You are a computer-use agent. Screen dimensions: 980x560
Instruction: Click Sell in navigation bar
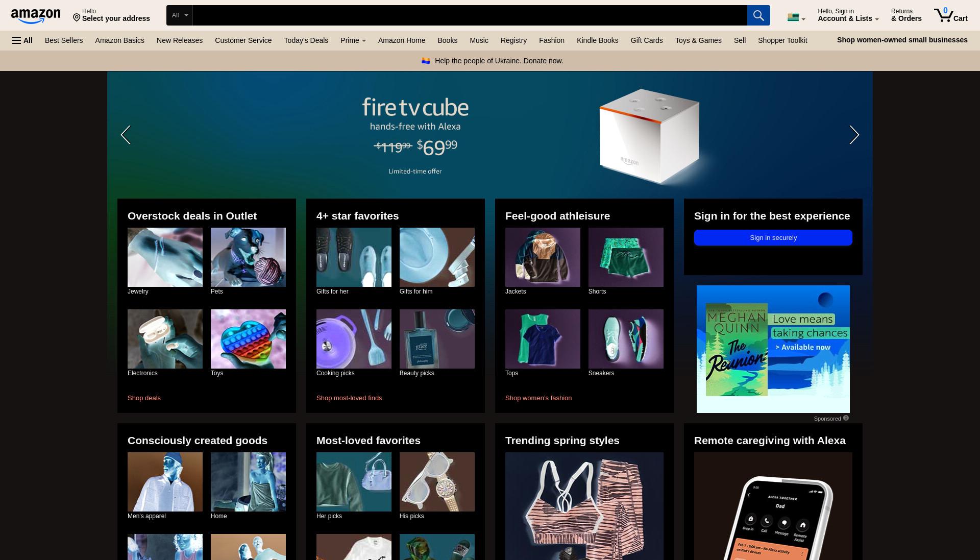740,40
